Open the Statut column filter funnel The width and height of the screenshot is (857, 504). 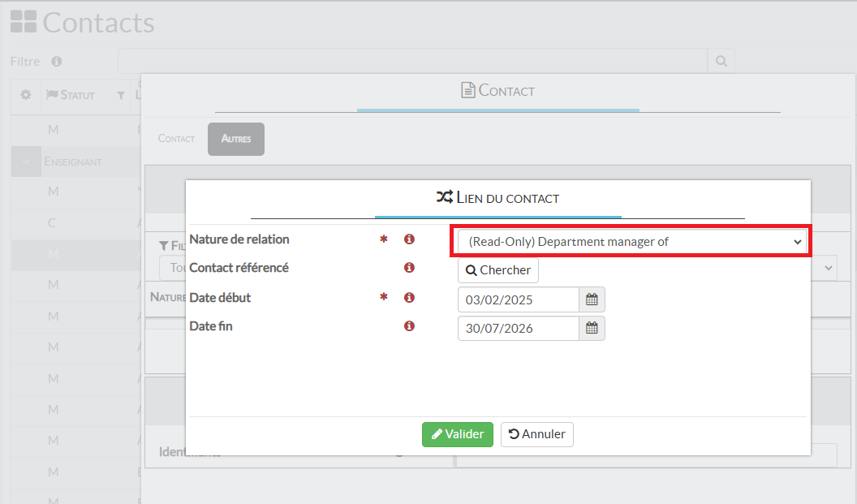121,96
